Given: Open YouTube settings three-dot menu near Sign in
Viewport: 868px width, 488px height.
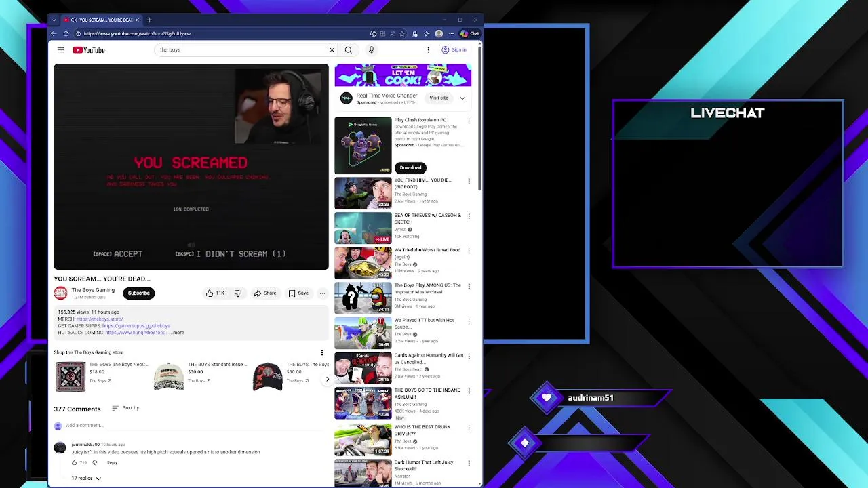Looking at the screenshot, I should click(x=428, y=49).
